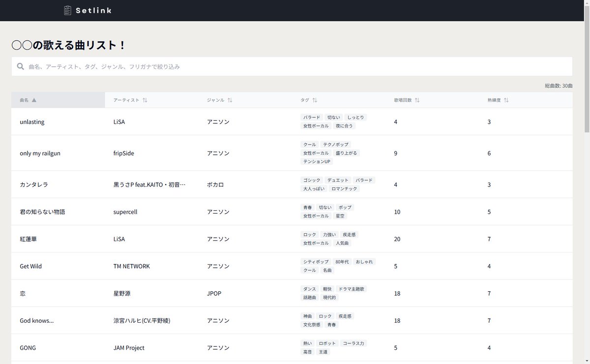Click the sort arrows next to 熟練度
The height and width of the screenshot is (364, 590).
click(x=506, y=100)
